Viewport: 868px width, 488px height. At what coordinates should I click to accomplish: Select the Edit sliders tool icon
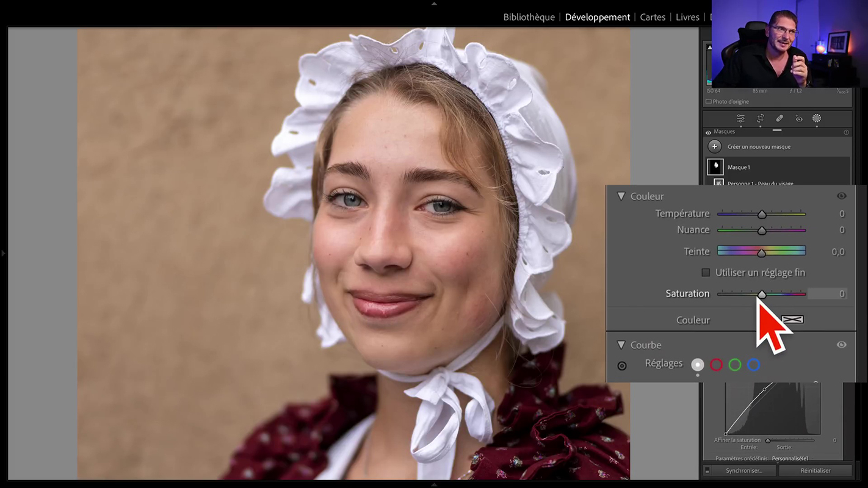coord(740,118)
